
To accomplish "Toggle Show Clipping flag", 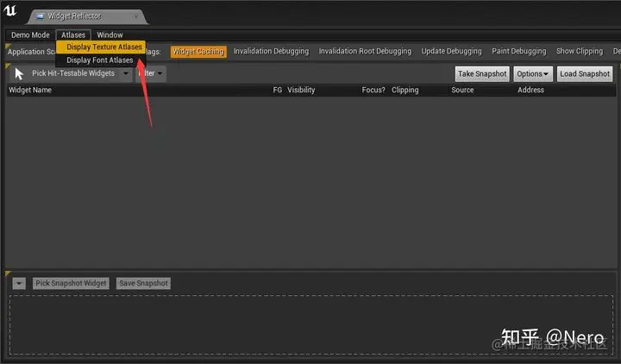I will coord(580,51).
